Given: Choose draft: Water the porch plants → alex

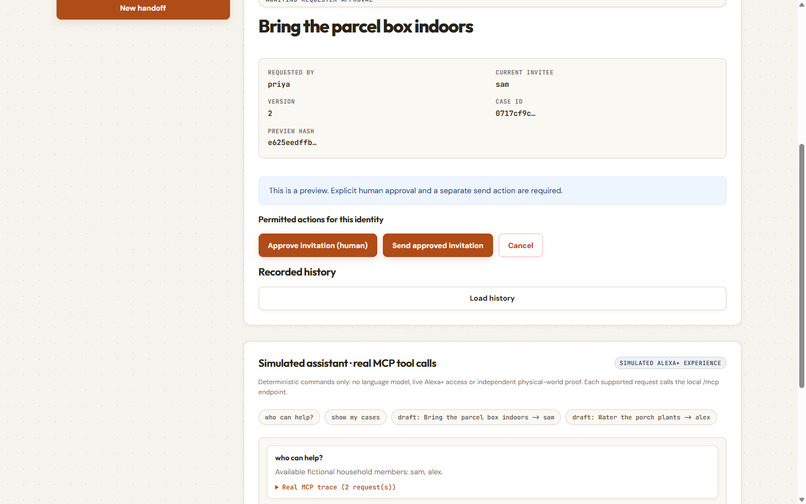Looking at the screenshot, I should click(x=640, y=417).
